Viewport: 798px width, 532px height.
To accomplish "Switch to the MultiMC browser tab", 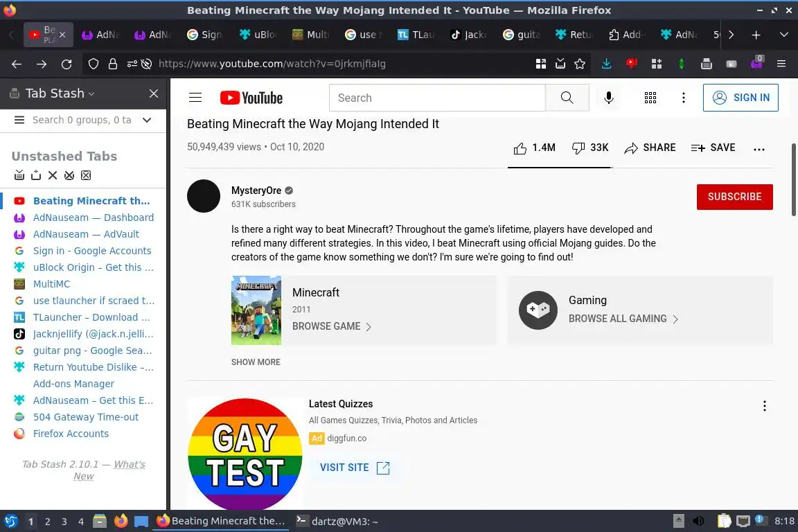I will (x=310, y=35).
